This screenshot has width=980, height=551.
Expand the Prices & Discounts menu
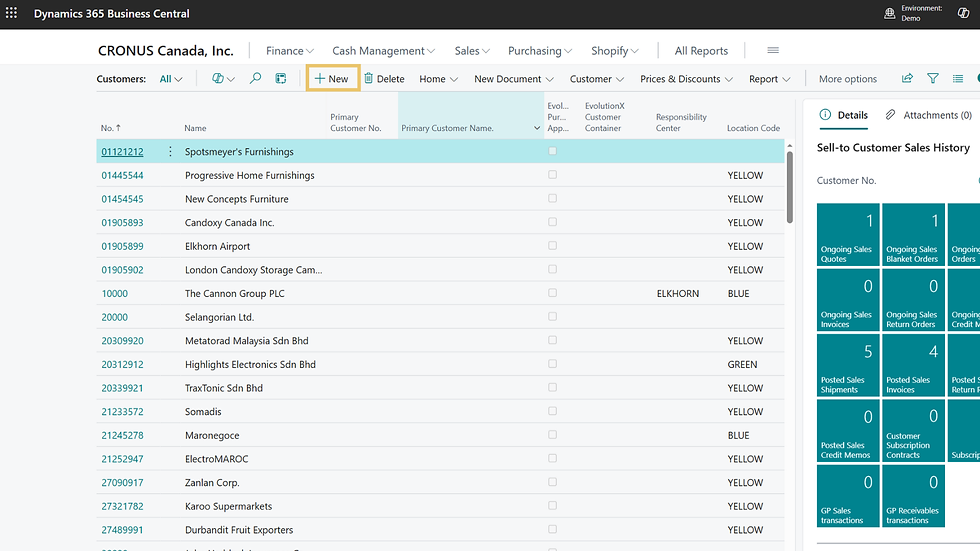click(x=686, y=79)
